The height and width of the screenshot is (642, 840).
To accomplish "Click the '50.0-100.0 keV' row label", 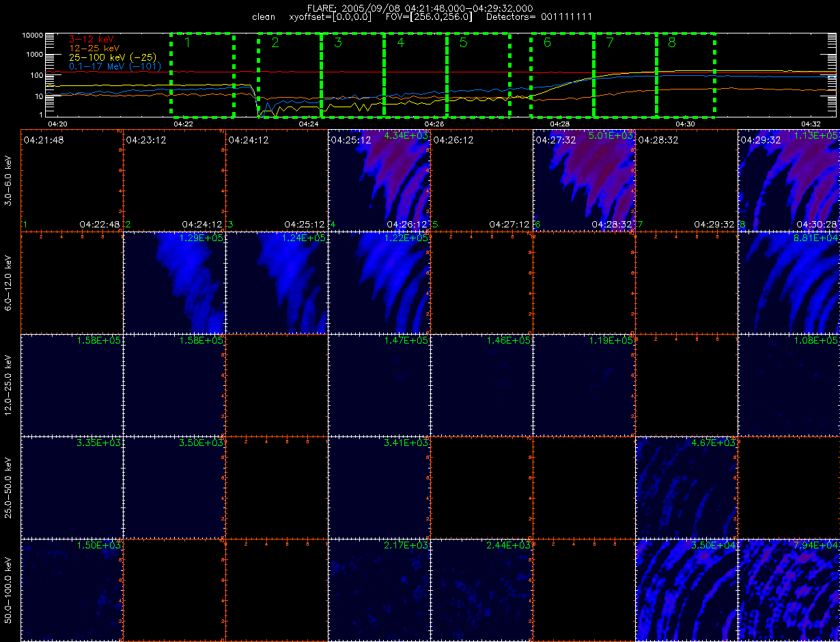I will pos(8,589).
